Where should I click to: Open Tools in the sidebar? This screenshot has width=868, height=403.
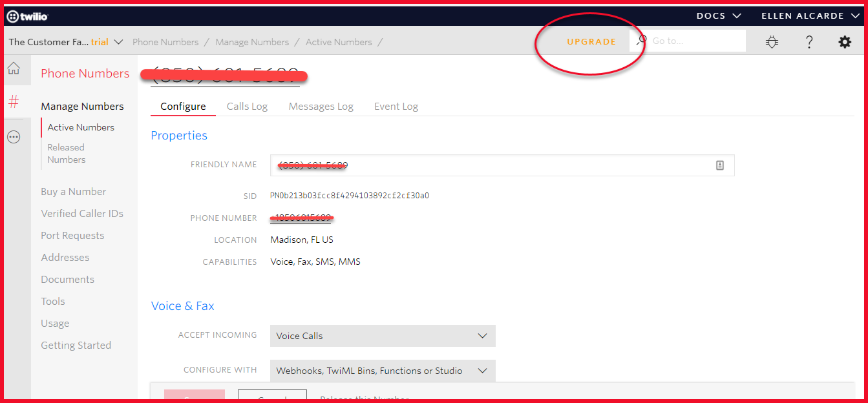(53, 302)
